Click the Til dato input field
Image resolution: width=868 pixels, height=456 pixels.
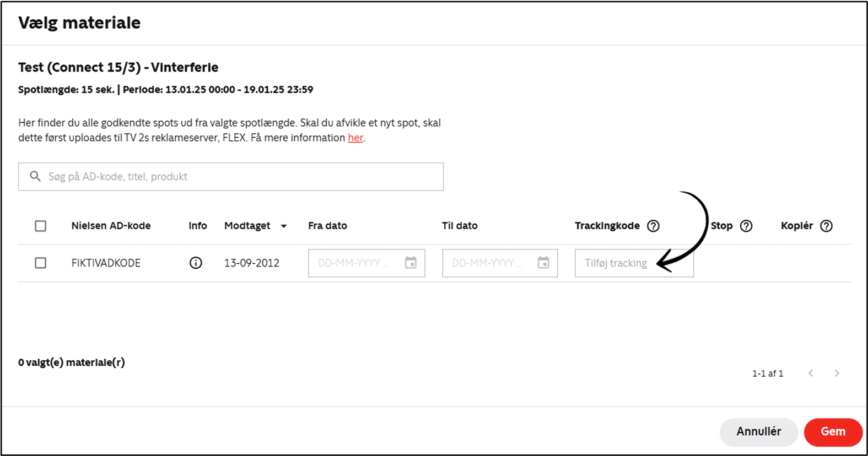500,263
